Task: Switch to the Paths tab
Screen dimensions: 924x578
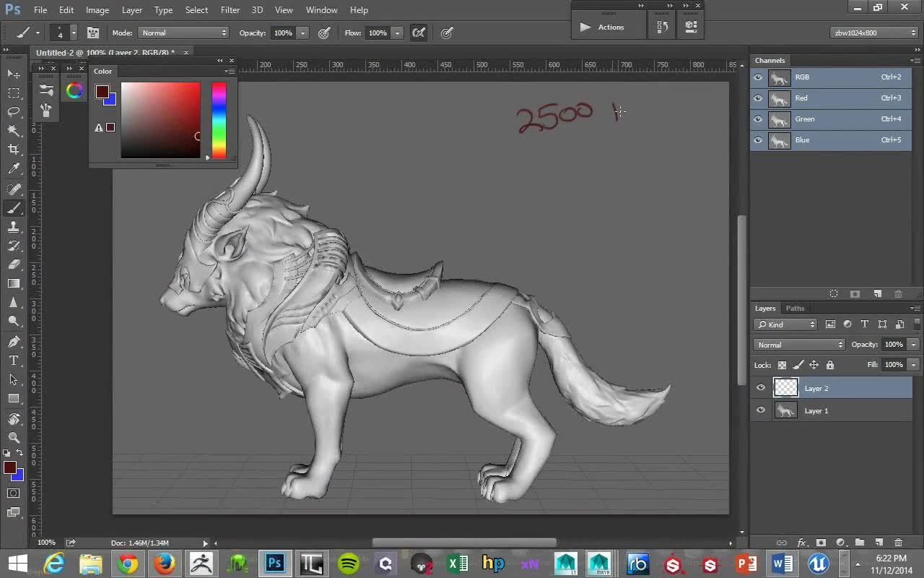Action: [795, 309]
